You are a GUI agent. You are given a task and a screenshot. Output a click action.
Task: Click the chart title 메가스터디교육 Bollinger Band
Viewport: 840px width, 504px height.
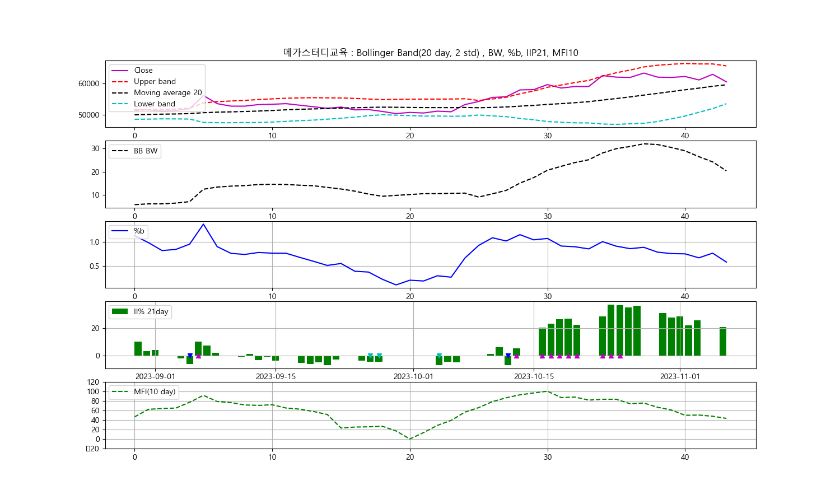click(x=431, y=53)
